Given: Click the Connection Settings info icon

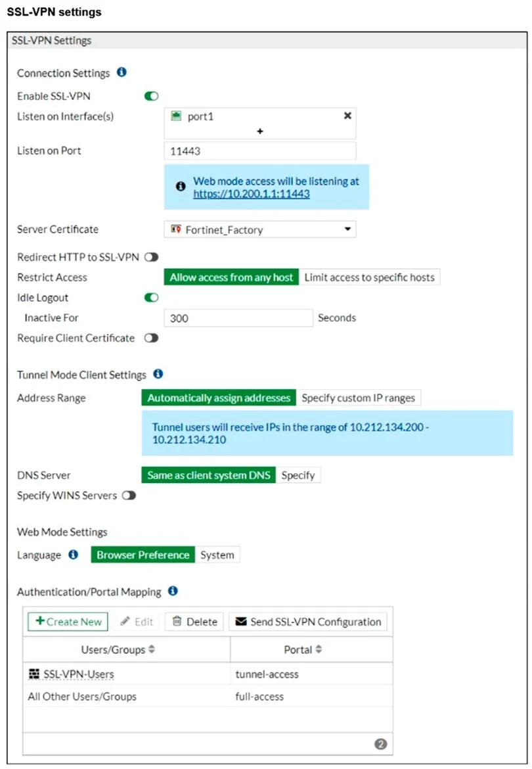Looking at the screenshot, I should pos(122,72).
